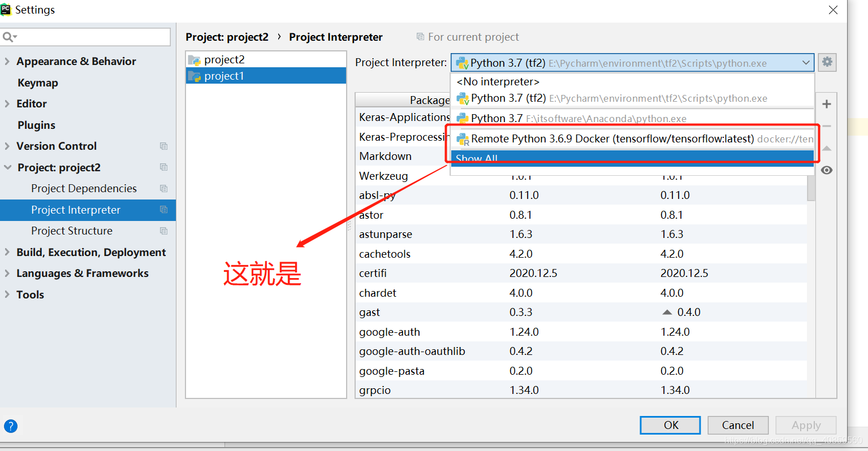Click the minus icon to uninstall a package
The image size is (868, 451).
click(826, 126)
